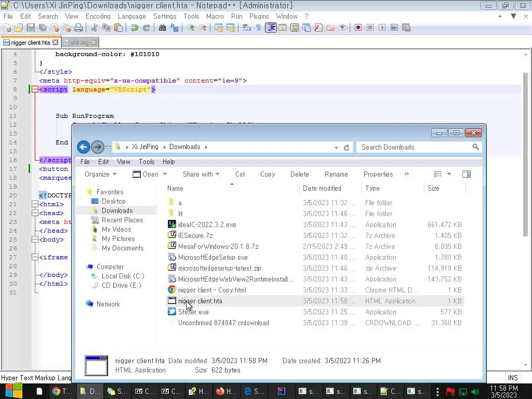Click the Replace toolbar icon

[175, 28]
